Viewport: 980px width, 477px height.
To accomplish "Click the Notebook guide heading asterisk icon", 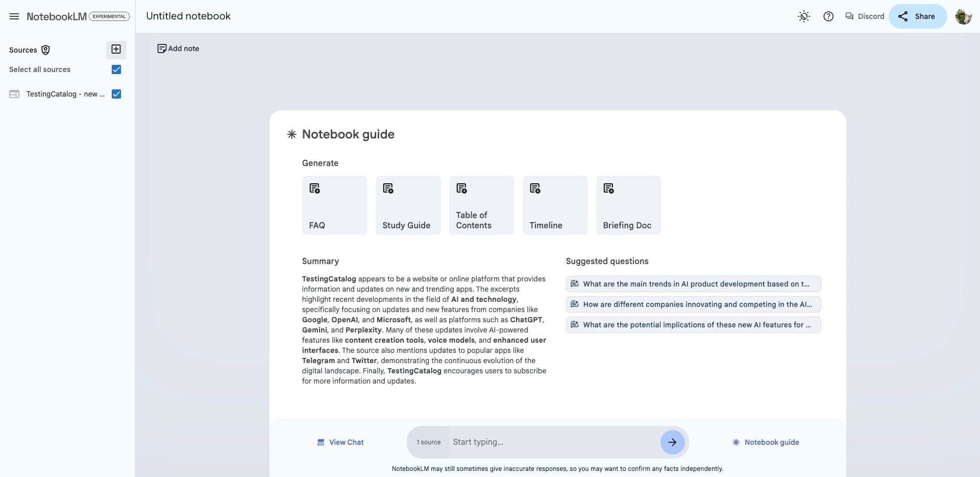I will tap(291, 134).
